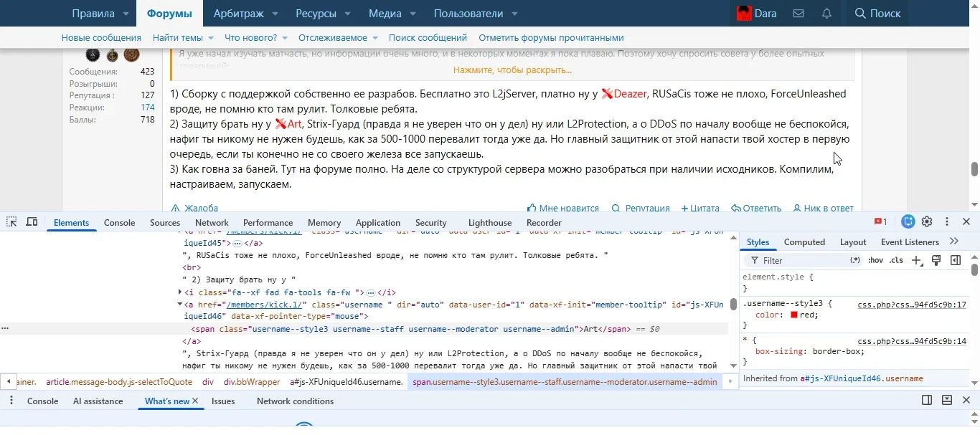Switch to the Computed tab
Screen dimensions: 980x435
point(804,242)
